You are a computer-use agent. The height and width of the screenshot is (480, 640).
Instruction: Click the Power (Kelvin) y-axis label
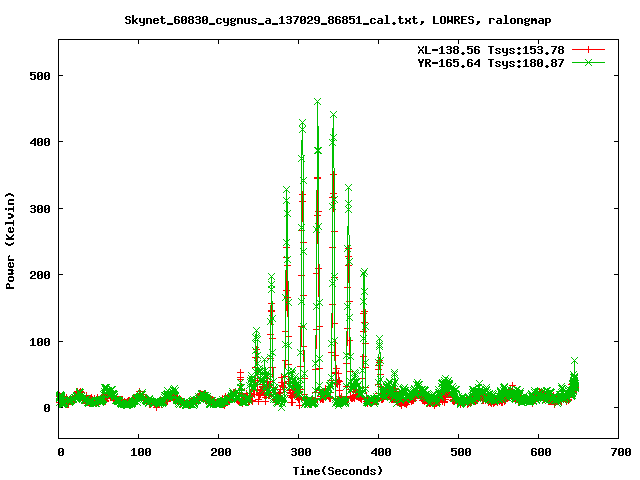pyautogui.click(x=10, y=241)
